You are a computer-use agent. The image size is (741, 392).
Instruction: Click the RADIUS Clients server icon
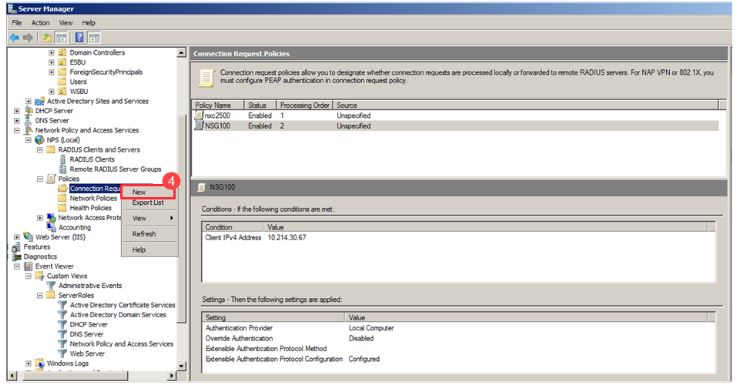(62, 159)
